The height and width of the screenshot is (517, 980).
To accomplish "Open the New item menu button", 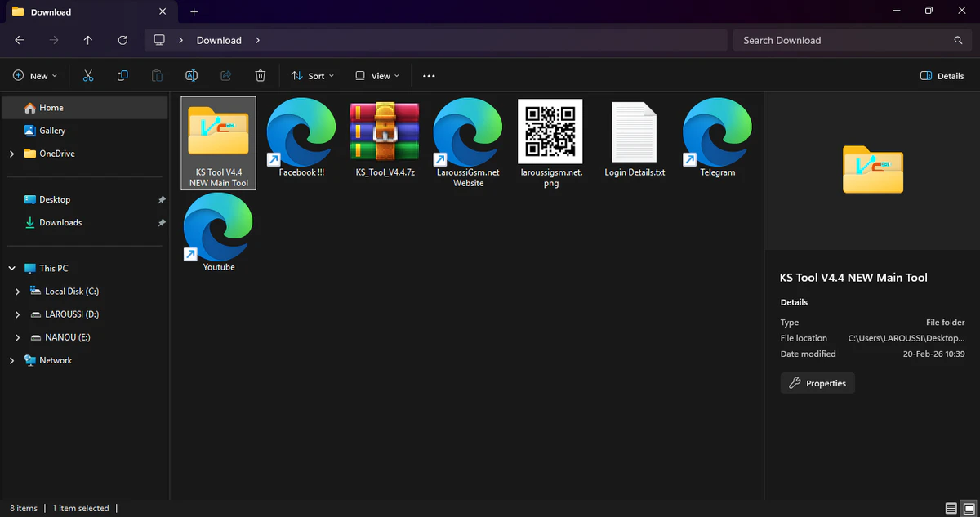I will pyautogui.click(x=35, y=76).
